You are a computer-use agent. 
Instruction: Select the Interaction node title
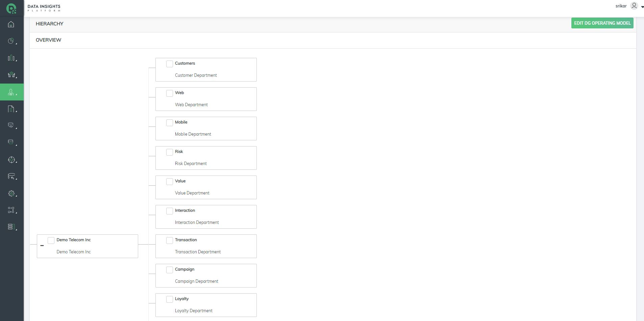pos(185,210)
